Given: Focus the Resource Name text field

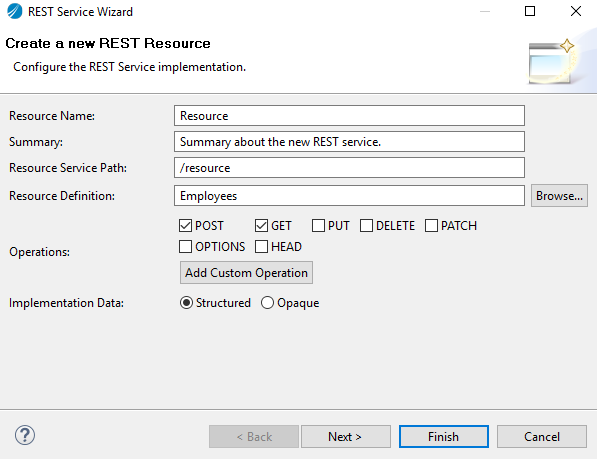Looking at the screenshot, I should tap(349, 116).
